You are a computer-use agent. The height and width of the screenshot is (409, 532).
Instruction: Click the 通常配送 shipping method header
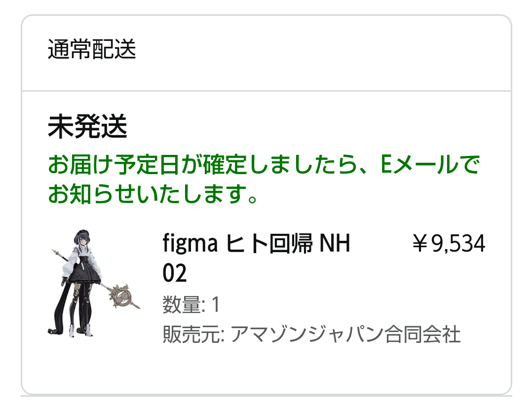click(x=92, y=50)
